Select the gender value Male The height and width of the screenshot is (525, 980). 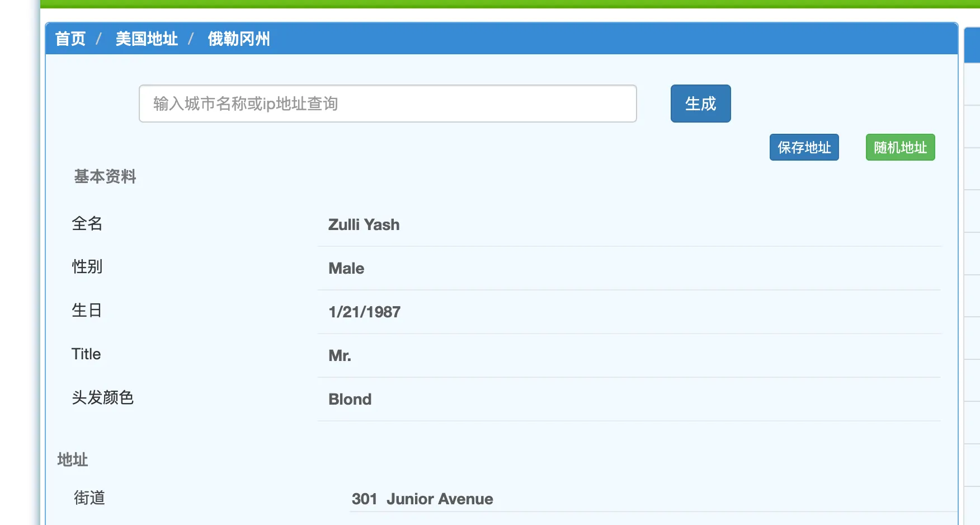pyautogui.click(x=346, y=269)
